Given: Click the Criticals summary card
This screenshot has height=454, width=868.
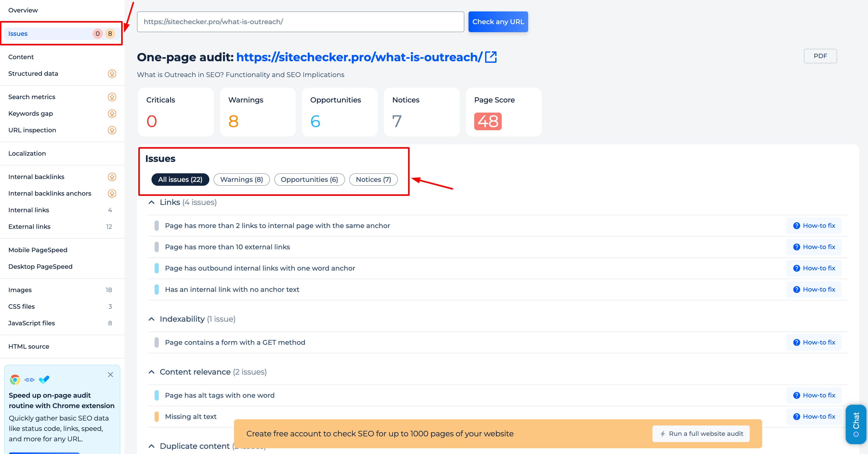Looking at the screenshot, I should (176, 112).
